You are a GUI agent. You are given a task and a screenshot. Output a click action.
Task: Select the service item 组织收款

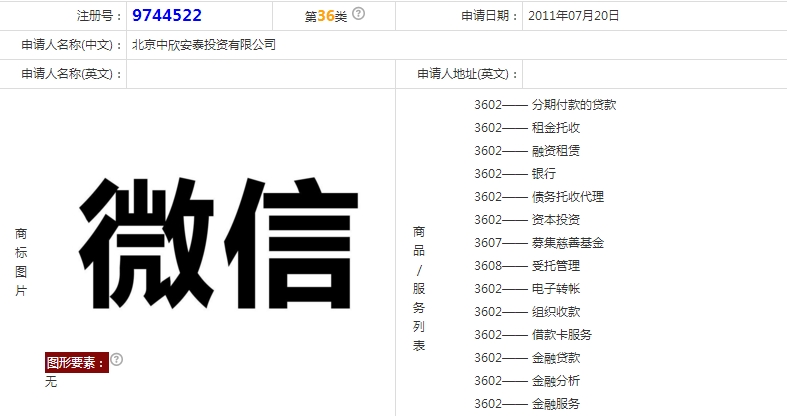pyautogui.click(x=556, y=312)
